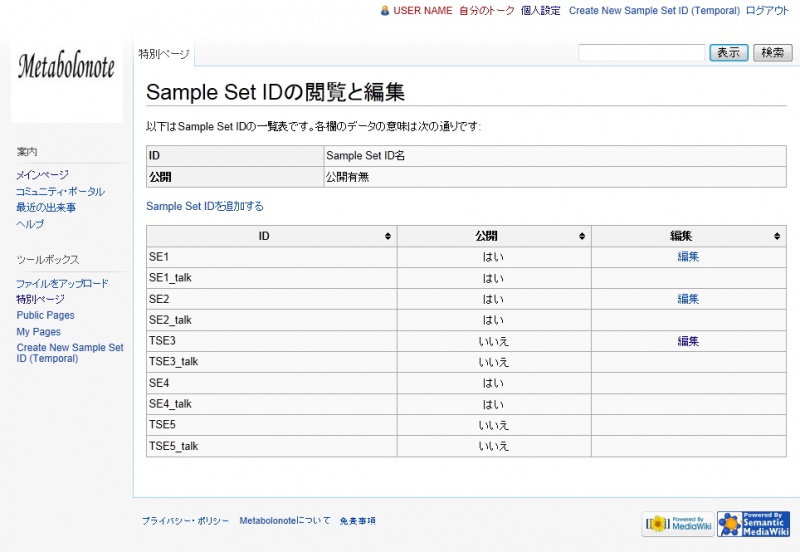Viewport: 800px width, 552px height.
Task: Click the search input field
Action: coord(641,53)
